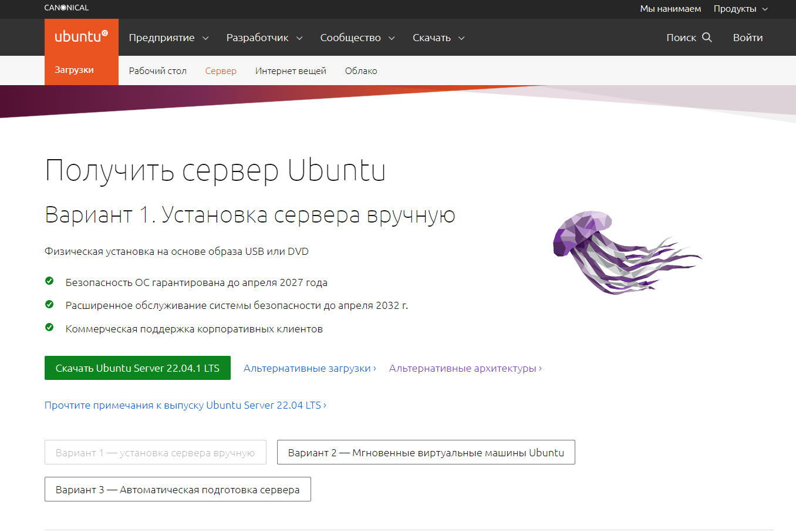The image size is (796, 532).
Task: Click the search magnifier icon
Action: pyautogui.click(x=707, y=37)
